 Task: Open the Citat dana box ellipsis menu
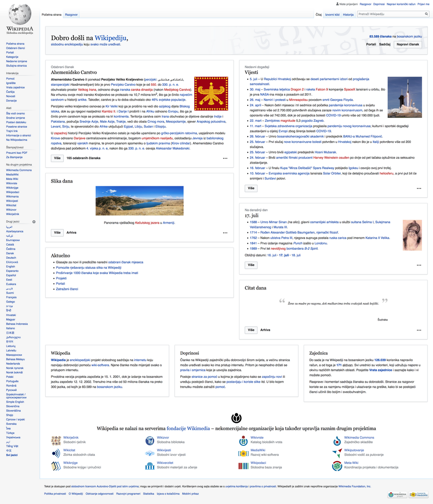point(419,330)
